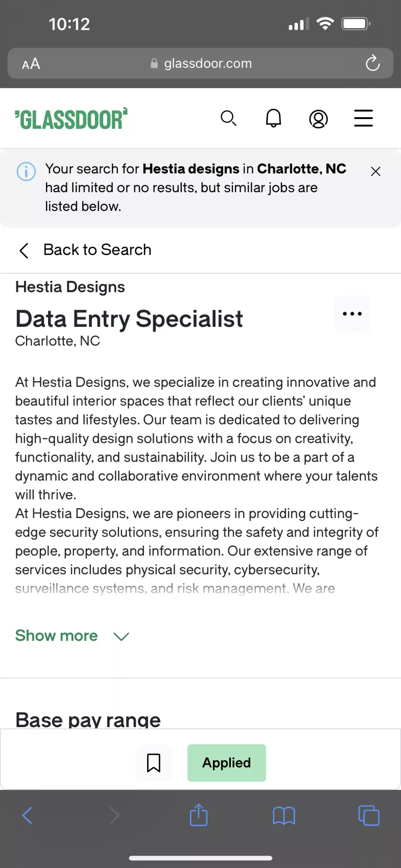401x868 pixels.
Task: Open Safari share sheet
Action: click(x=199, y=815)
